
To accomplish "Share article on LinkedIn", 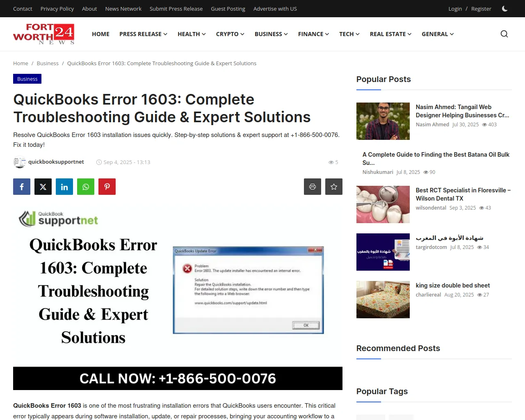I will tap(64, 187).
